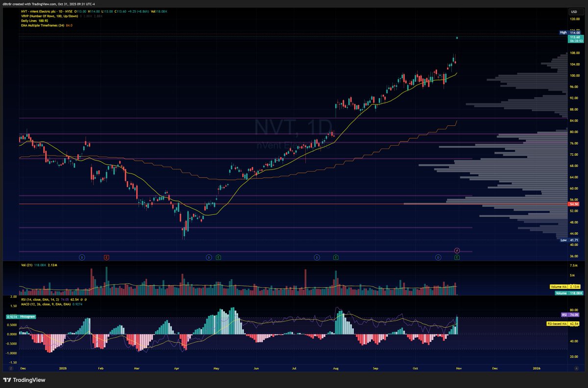The width and height of the screenshot is (588, 388).
Task: Click the Feb label on time axis
Action: coord(100,367)
